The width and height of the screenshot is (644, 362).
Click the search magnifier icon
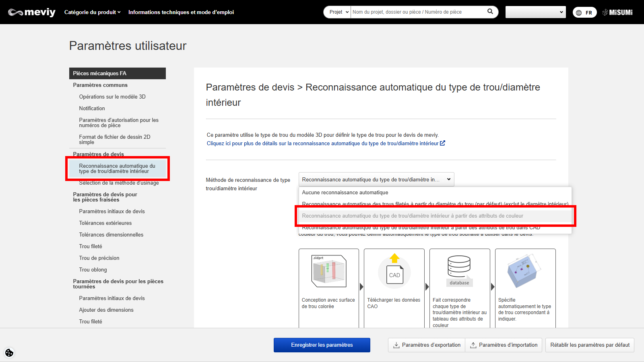tap(490, 12)
